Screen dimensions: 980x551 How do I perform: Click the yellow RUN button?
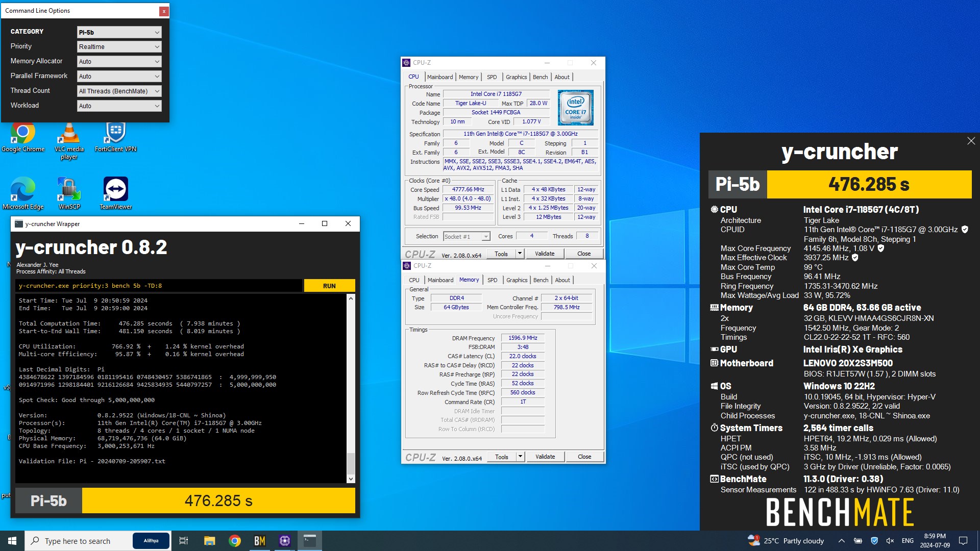pos(329,286)
